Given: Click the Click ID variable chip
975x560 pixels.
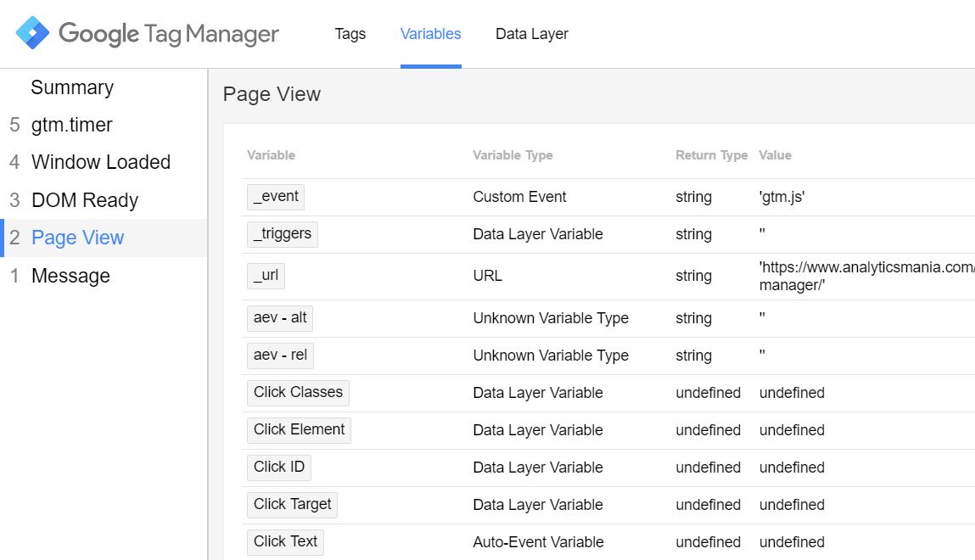Looking at the screenshot, I should tap(279, 468).
